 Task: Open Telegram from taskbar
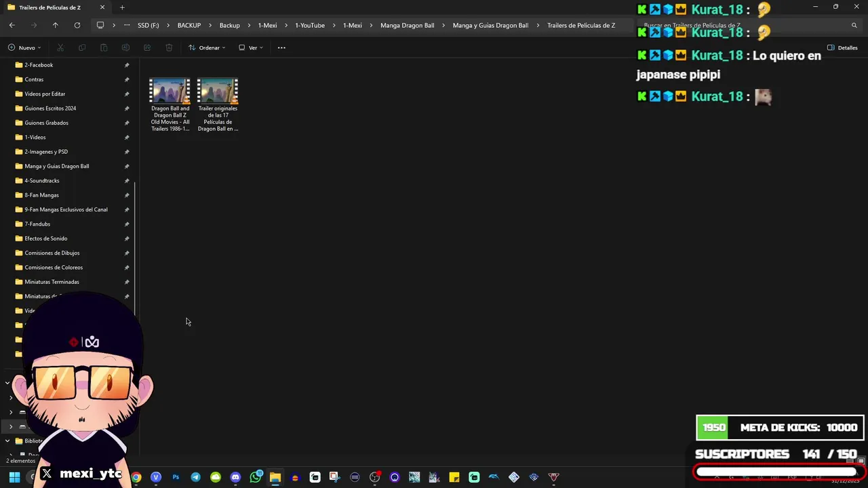(x=195, y=477)
